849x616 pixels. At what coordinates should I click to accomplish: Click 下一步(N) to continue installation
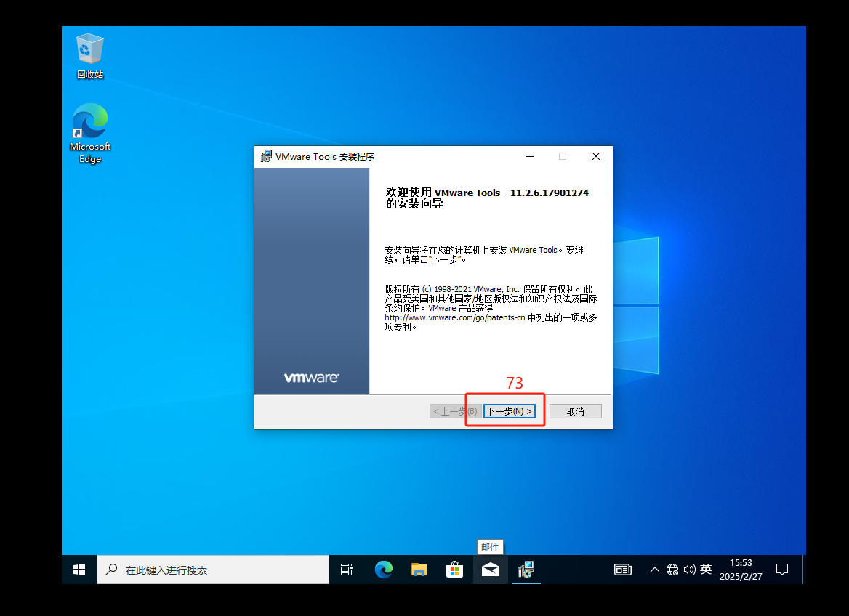[x=510, y=410]
